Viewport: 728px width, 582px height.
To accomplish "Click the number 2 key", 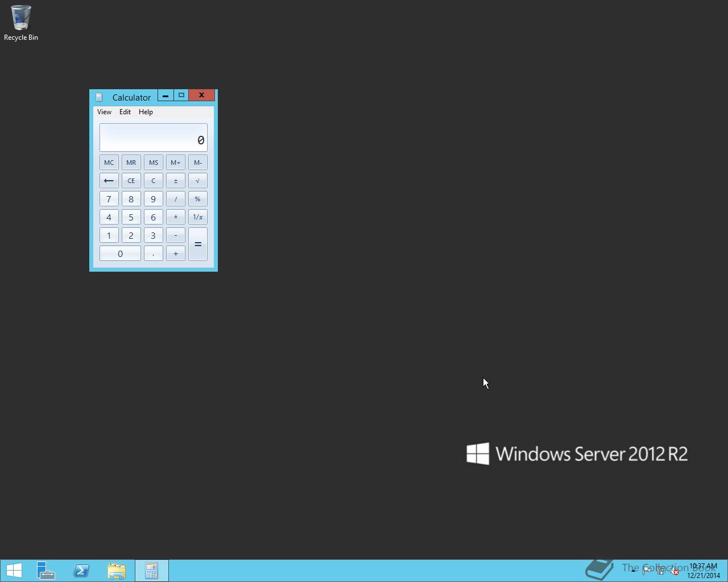I will coord(131,235).
